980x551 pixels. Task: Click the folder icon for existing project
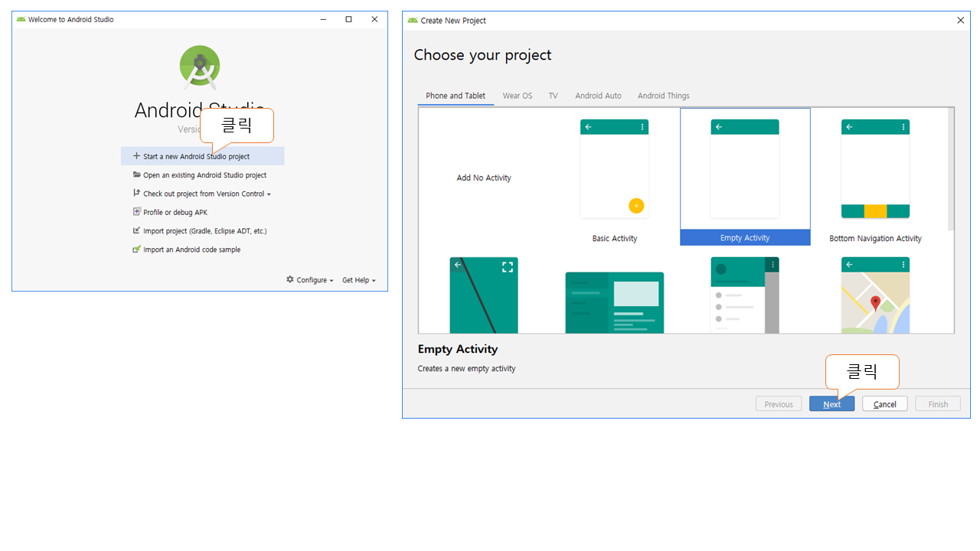[x=137, y=175]
